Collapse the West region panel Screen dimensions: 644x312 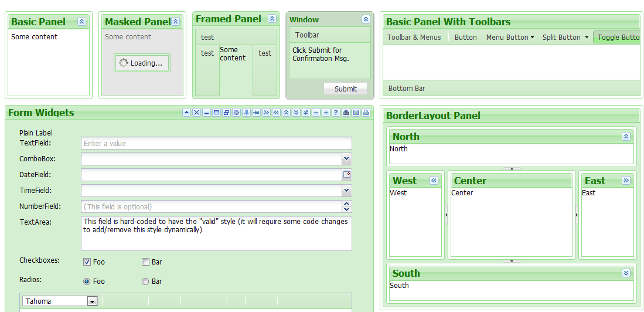click(434, 181)
